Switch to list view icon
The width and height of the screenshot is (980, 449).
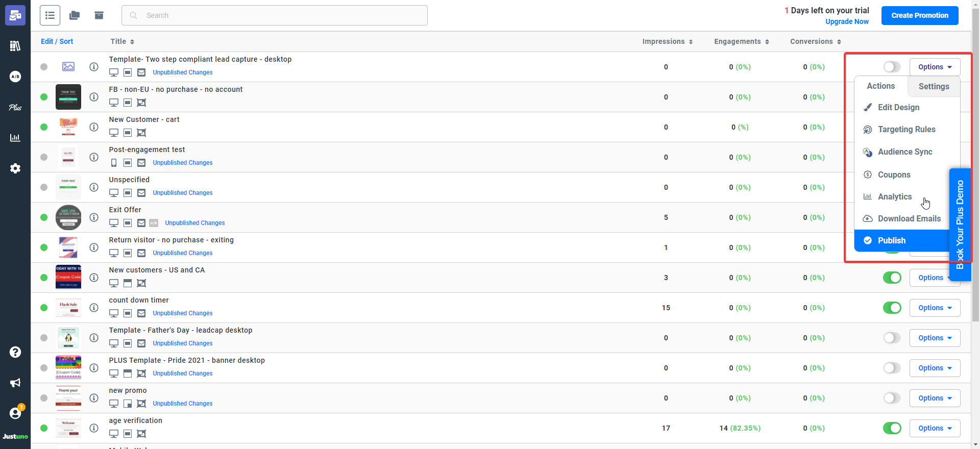coord(50,15)
